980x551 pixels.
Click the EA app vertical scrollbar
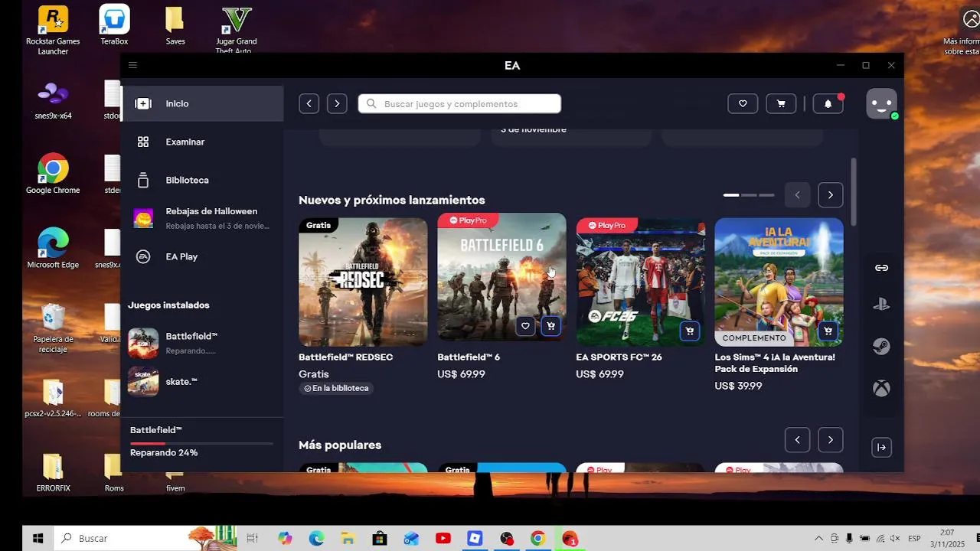coord(854,191)
